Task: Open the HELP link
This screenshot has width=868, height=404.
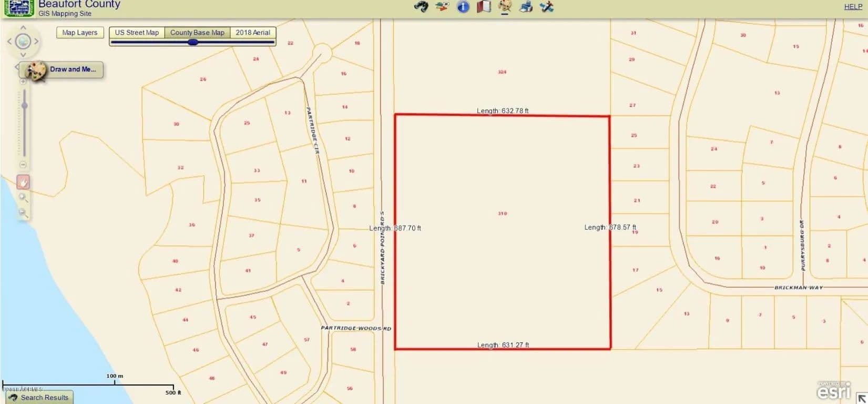Action: pos(853,7)
